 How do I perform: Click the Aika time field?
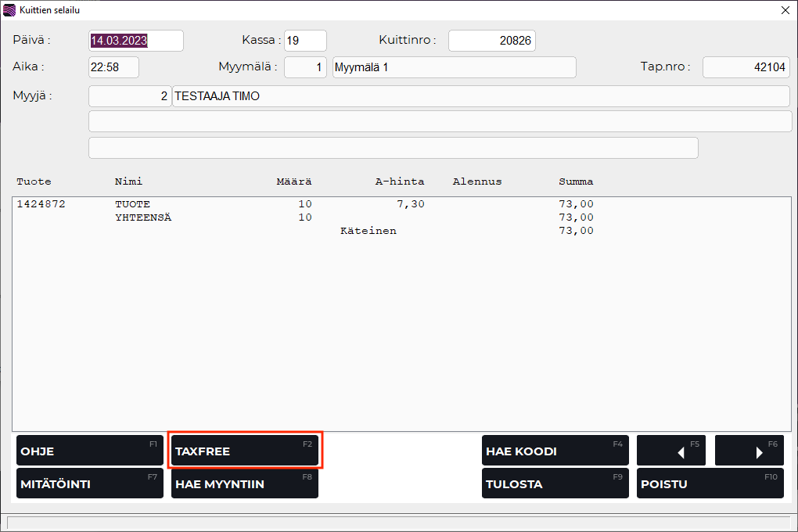113,67
